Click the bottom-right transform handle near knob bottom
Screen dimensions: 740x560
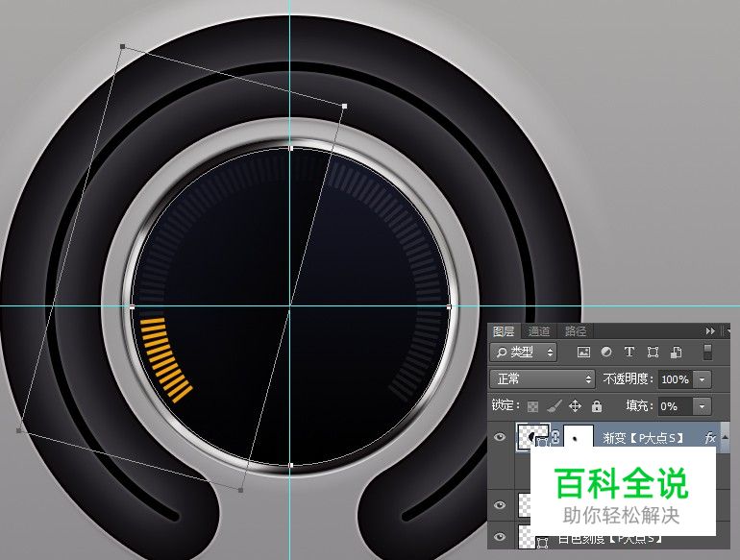pos(241,490)
